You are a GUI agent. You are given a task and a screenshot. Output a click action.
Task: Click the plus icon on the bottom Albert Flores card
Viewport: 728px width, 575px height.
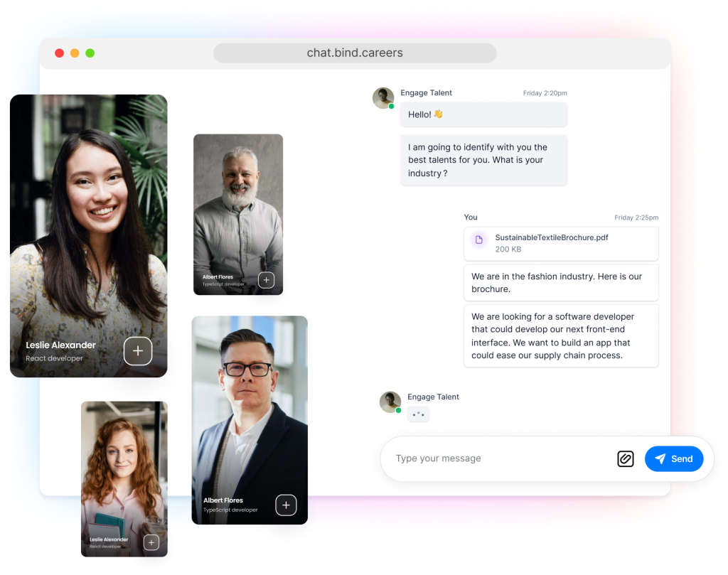287,505
